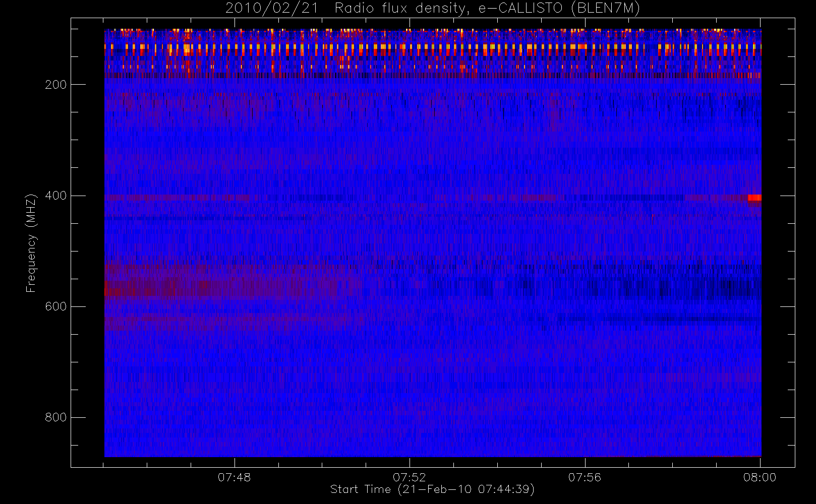Click the 800 frequency tick label
This screenshot has width=816, height=504.
pyautogui.click(x=55, y=417)
